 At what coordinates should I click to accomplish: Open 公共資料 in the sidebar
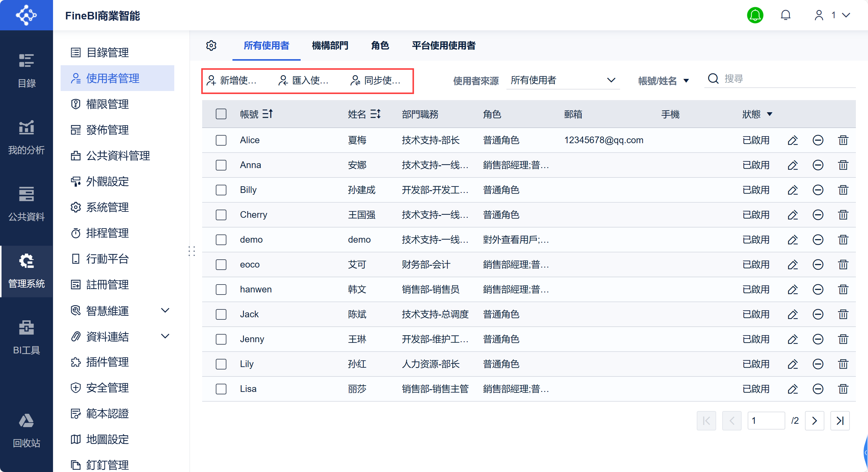26,204
